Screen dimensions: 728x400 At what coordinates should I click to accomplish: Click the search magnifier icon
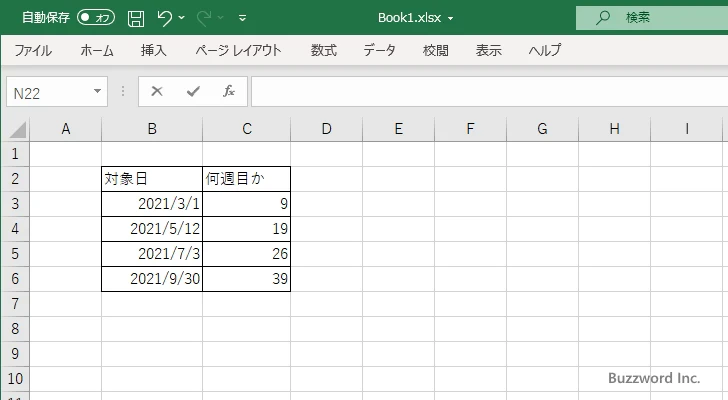coord(603,18)
